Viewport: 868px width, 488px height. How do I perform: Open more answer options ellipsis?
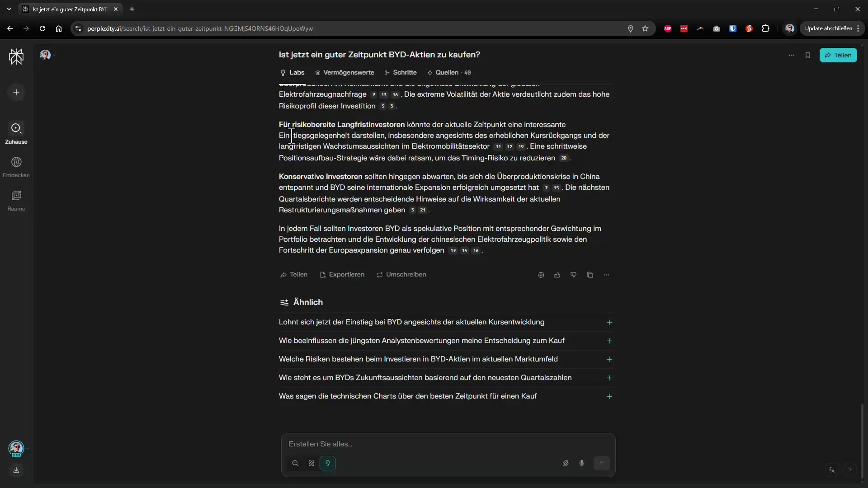(x=606, y=275)
